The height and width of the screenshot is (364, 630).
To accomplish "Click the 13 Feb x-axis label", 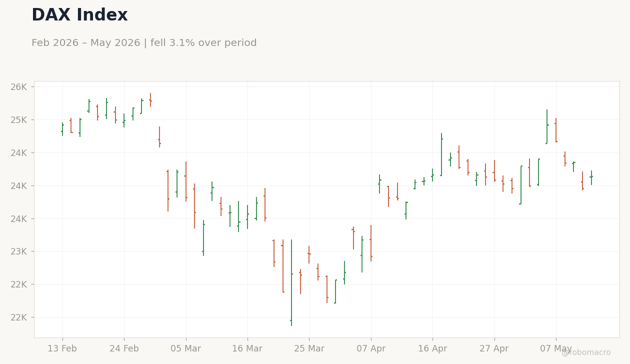I will pos(62,349).
